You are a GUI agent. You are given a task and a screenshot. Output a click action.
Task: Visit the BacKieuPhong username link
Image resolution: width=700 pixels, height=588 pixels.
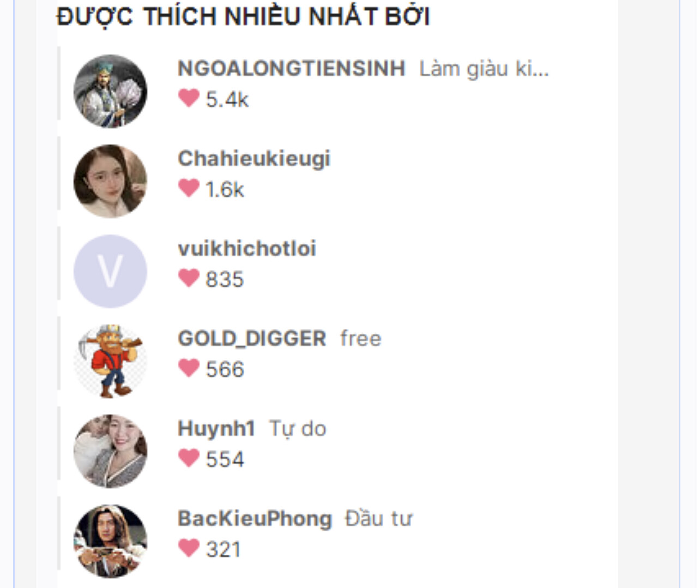[x=255, y=519]
